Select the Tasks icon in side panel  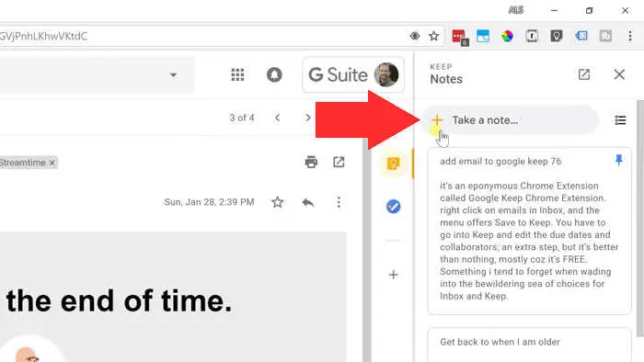pos(394,206)
